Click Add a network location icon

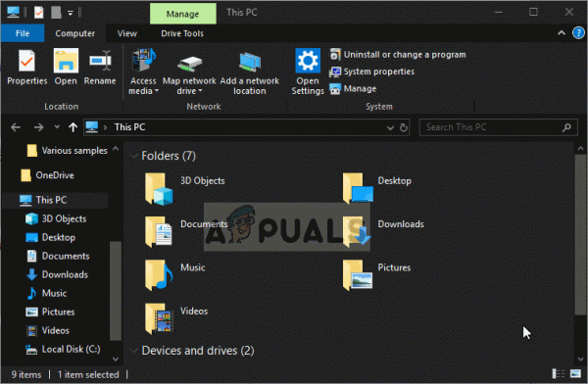[250, 62]
